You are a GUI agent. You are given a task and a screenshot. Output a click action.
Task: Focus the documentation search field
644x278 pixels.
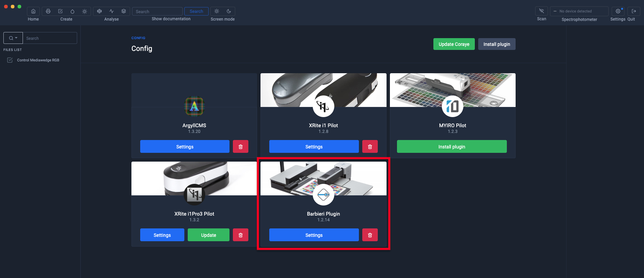click(157, 11)
